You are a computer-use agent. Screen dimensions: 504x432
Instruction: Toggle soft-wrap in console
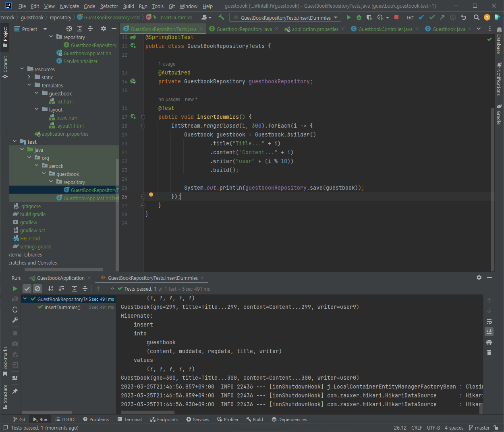(489, 321)
